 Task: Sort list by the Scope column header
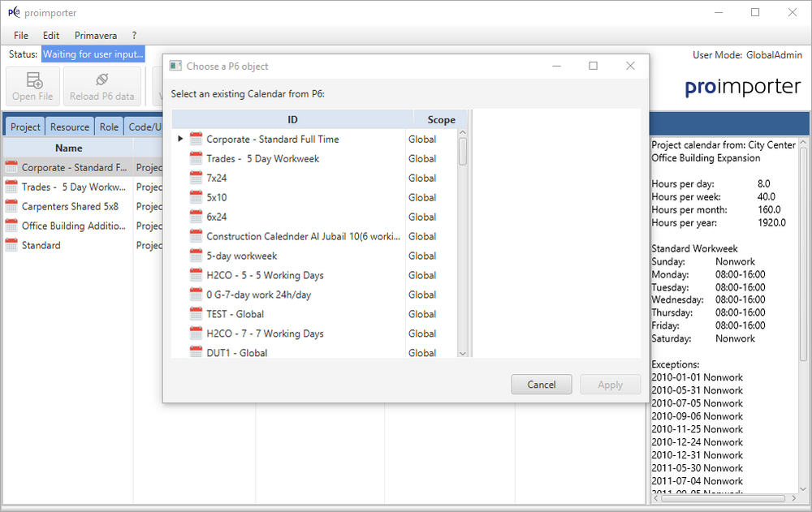point(441,119)
